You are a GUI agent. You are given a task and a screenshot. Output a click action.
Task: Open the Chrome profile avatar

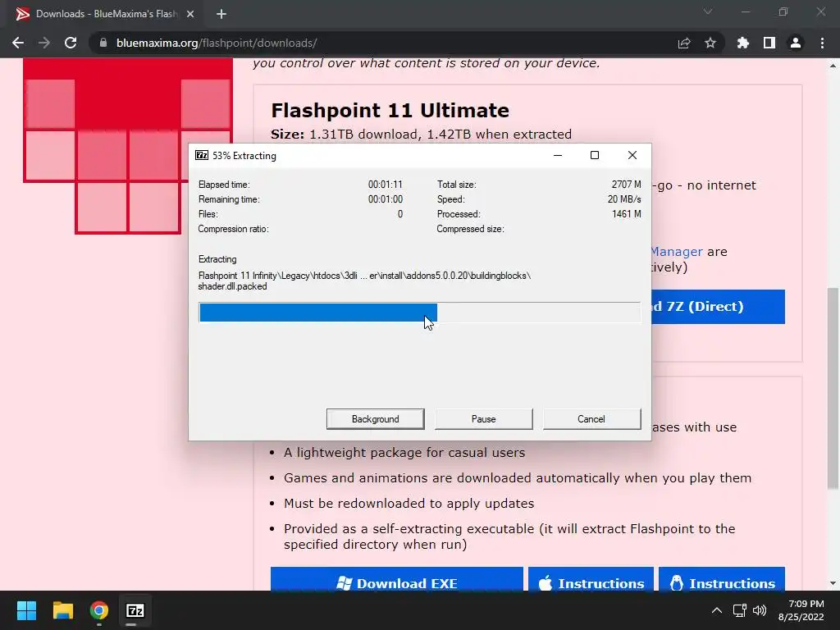point(796,43)
